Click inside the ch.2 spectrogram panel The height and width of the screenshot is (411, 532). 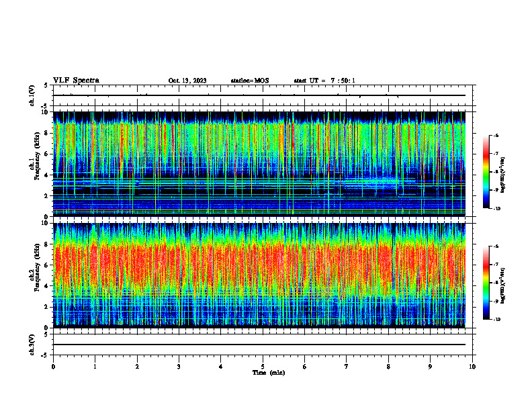(x=259, y=275)
